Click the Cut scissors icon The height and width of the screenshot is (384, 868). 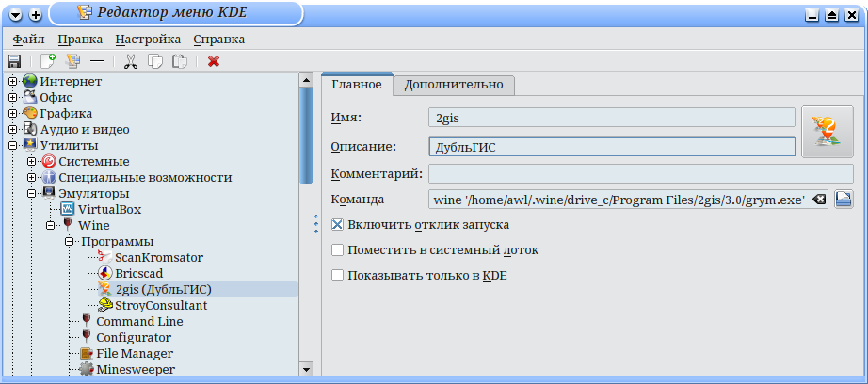click(131, 61)
